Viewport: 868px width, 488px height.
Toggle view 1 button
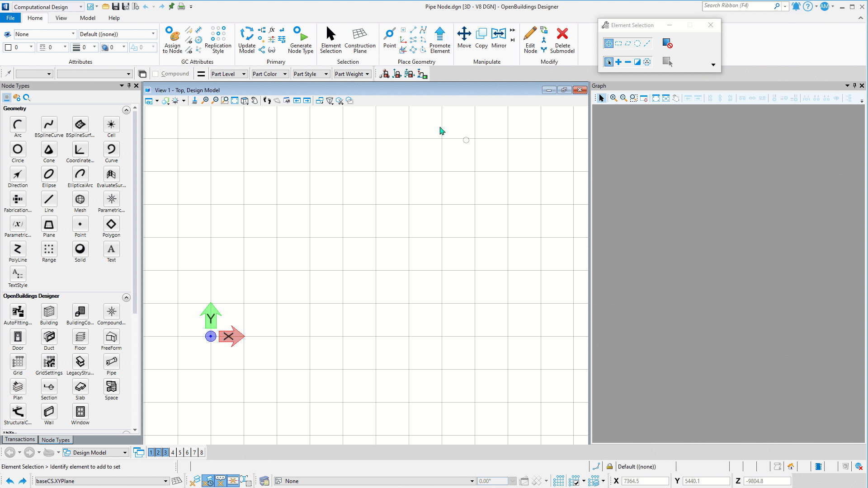[151, 452]
